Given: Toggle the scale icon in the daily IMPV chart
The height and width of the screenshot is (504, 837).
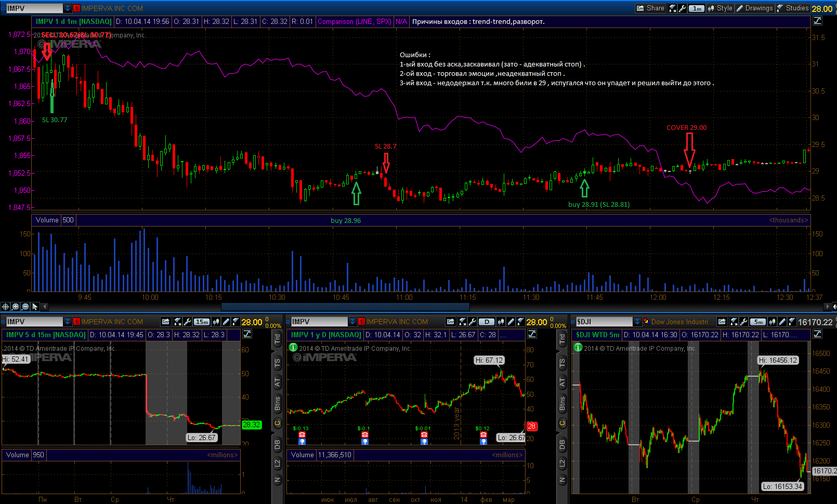Looking at the screenshot, I should (532, 334).
